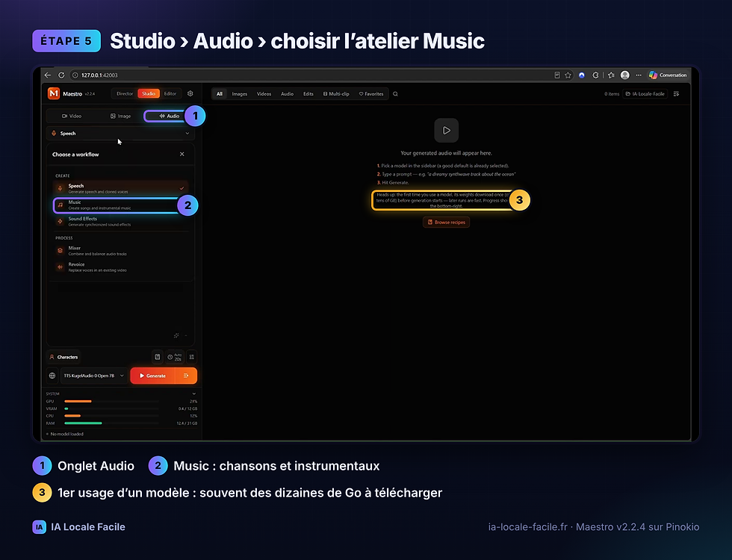Select the Director mode
Image resolution: width=732 pixels, height=560 pixels.
click(x=125, y=94)
